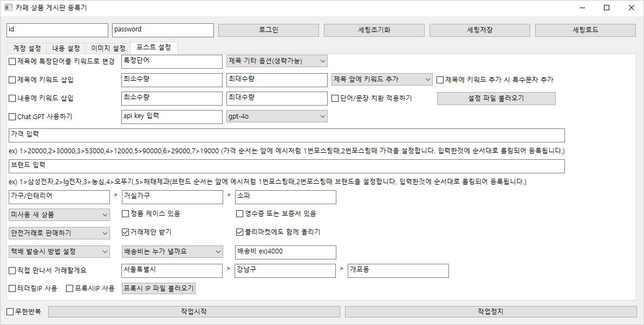
Task: Expand 제목 앞에 키워드 추가 dropdown
Action: pos(382,80)
